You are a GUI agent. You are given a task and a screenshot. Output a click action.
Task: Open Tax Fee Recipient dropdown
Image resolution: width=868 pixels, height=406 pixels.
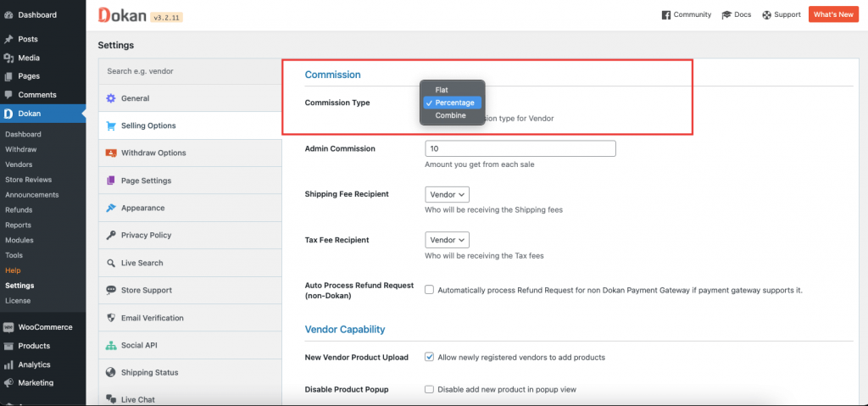coord(448,240)
